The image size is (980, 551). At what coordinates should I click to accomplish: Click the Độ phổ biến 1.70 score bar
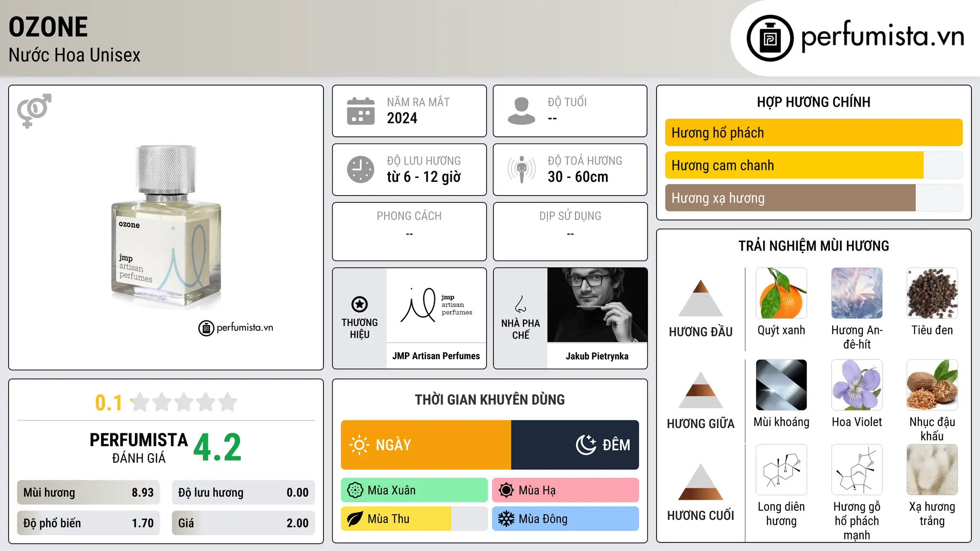(89, 523)
